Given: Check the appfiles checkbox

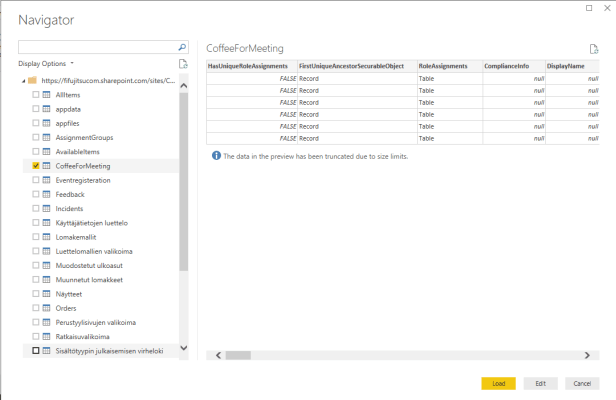Looking at the screenshot, I should point(36,123).
